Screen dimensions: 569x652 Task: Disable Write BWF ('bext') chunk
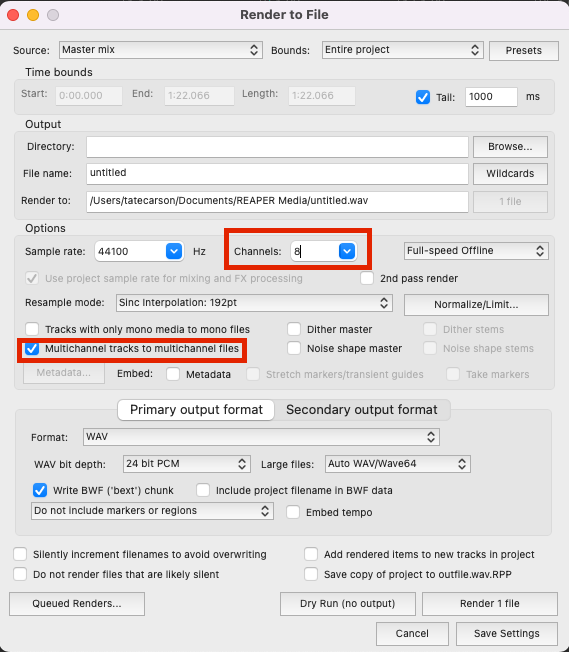coord(40,490)
